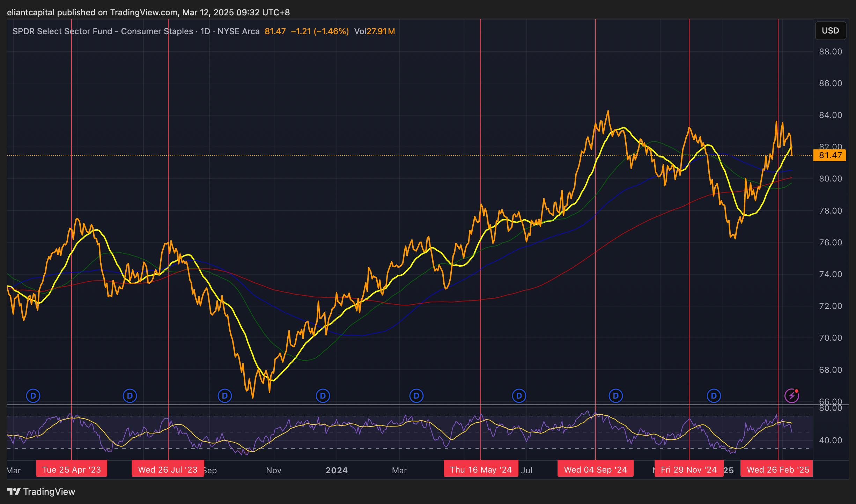Select the Fri 29 Nov '24 date marker
The image size is (856, 504).
tap(688, 470)
